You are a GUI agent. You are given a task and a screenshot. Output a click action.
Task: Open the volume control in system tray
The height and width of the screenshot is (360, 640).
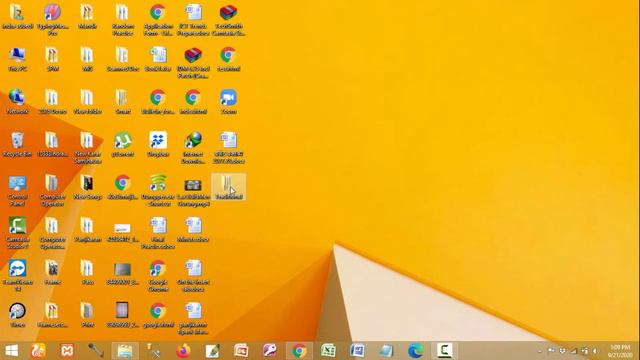coord(596,351)
